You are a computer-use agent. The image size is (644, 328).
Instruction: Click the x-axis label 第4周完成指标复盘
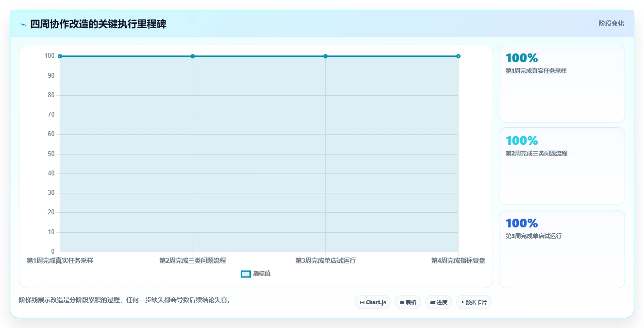458,260
